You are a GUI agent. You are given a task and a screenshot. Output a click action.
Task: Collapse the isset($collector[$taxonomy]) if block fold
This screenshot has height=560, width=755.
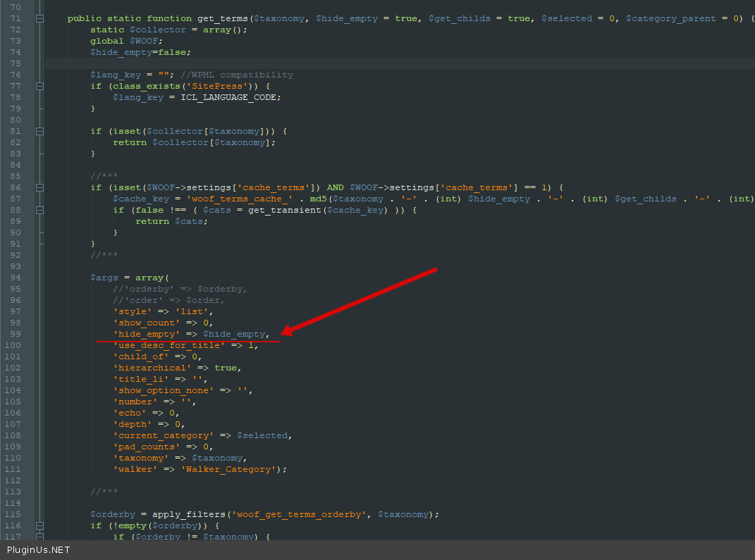pyautogui.click(x=40, y=131)
